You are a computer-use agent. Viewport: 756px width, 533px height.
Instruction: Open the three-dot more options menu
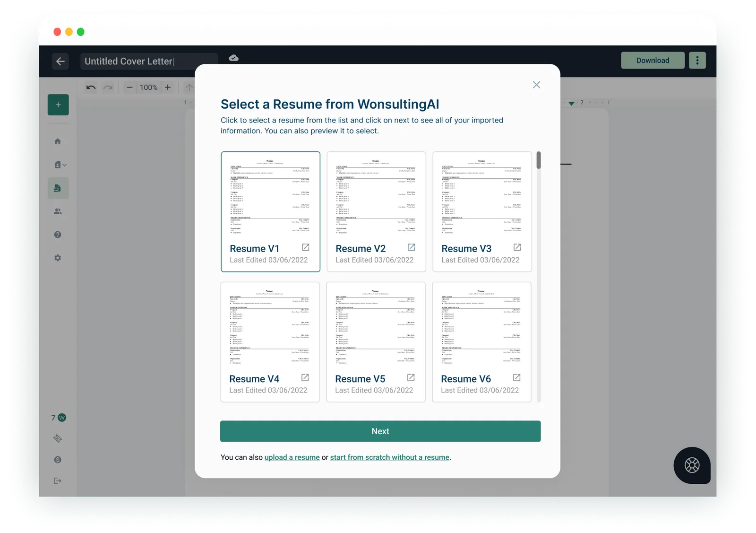697,61
